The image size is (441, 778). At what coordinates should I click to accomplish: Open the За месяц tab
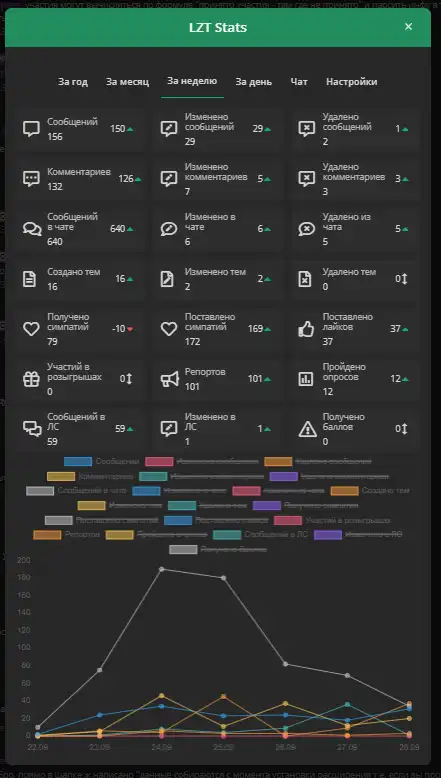pos(127,82)
